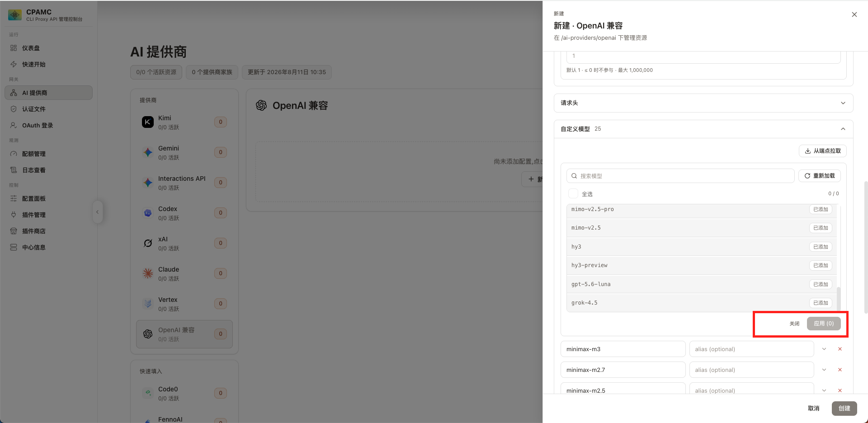Image resolution: width=868 pixels, height=423 pixels.
Task: Go to 插件管理
Action: [48, 215]
